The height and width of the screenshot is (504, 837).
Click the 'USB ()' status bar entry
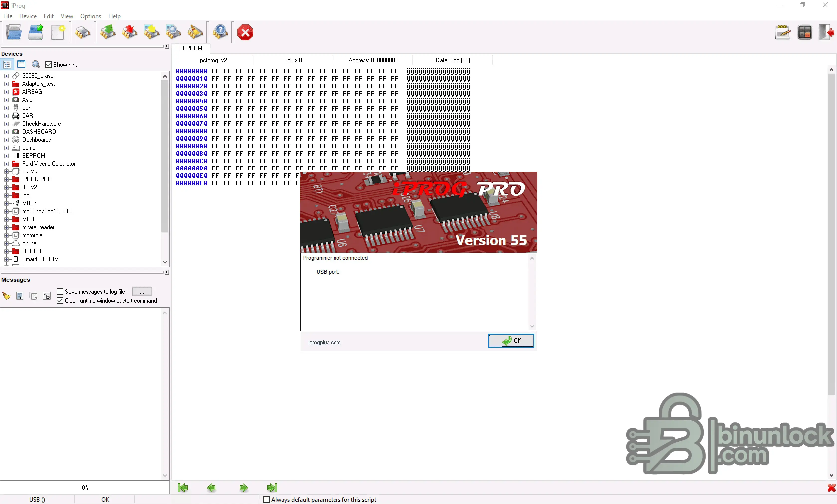pos(37,499)
